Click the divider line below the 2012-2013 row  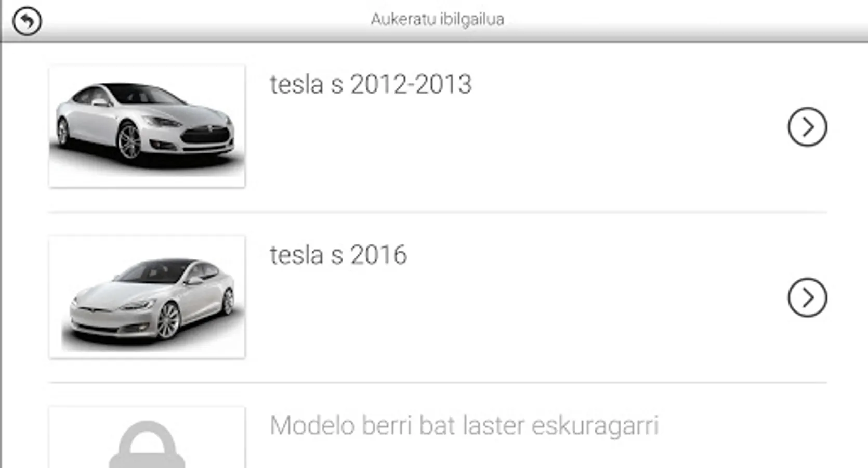tap(438, 212)
